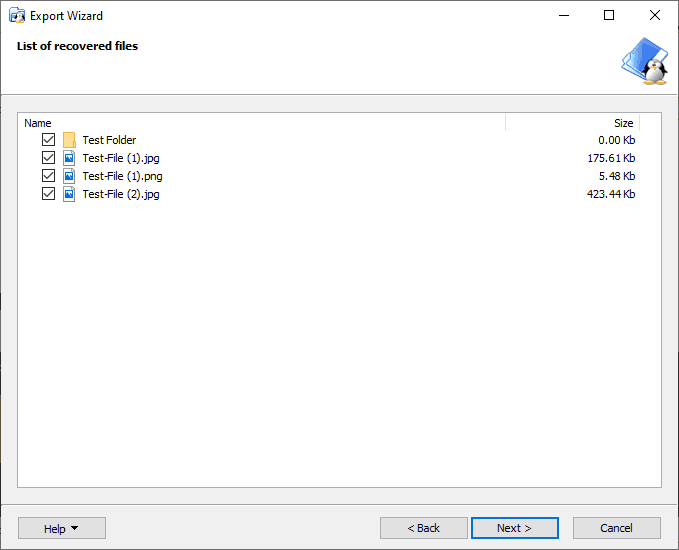Click the penguin wizard logo icon

644,61
